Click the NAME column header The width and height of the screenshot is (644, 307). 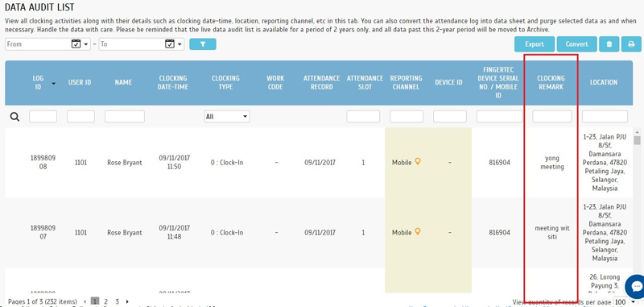pyautogui.click(x=124, y=83)
